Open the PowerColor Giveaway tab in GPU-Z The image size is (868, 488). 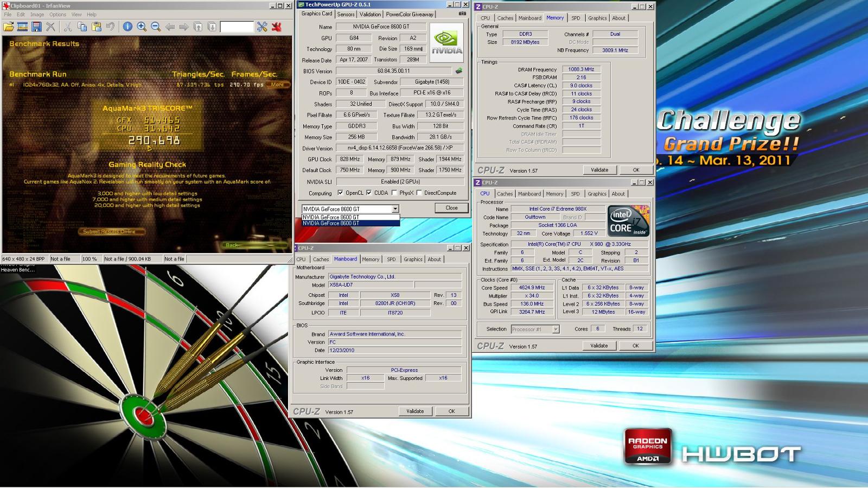click(x=410, y=15)
